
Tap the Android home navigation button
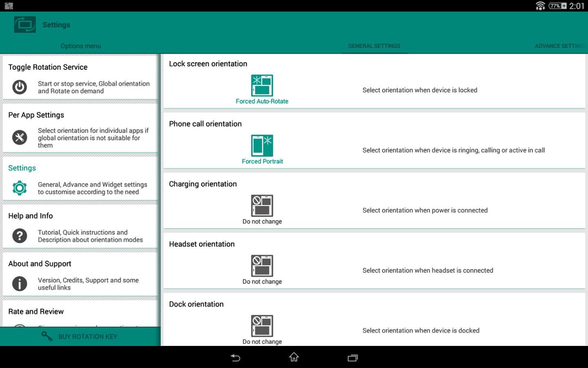point(294,357)
